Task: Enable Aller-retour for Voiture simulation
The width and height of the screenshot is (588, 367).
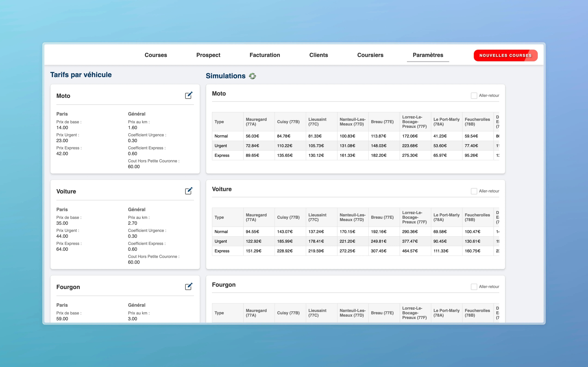Action: pyautogui.click(x=474, y=191)
